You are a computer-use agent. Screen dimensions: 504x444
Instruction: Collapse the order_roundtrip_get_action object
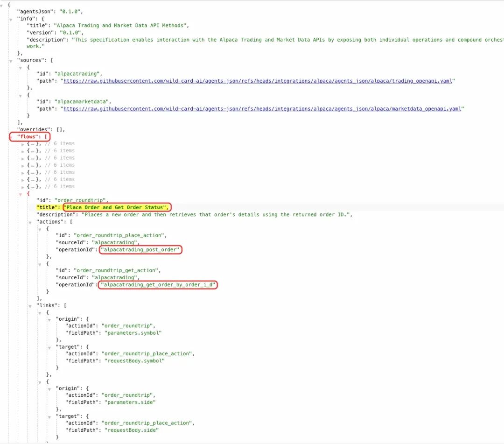tap(40, 265)
